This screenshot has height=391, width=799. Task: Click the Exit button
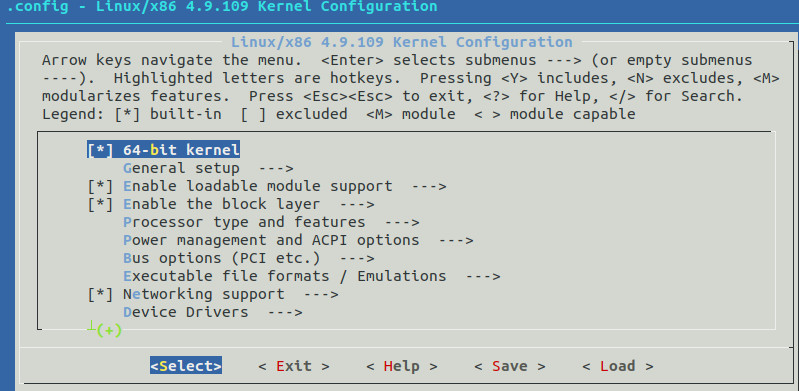[x=294, y=366]
